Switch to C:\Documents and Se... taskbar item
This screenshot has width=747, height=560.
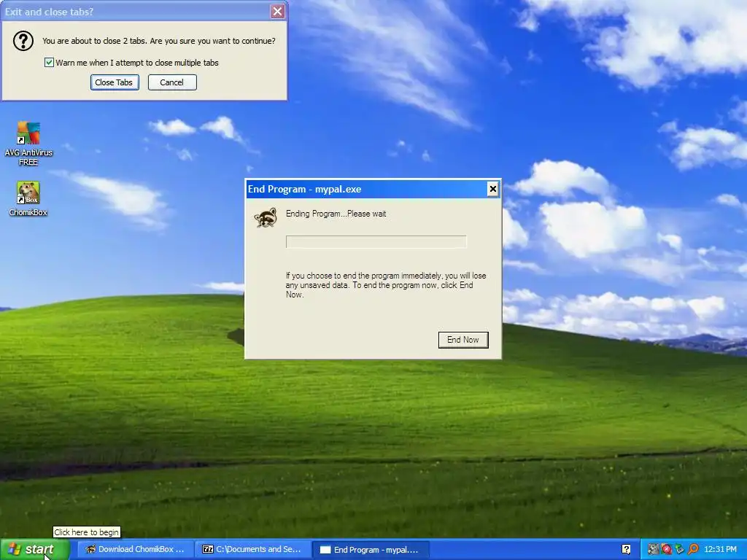[x=252, y=550]
